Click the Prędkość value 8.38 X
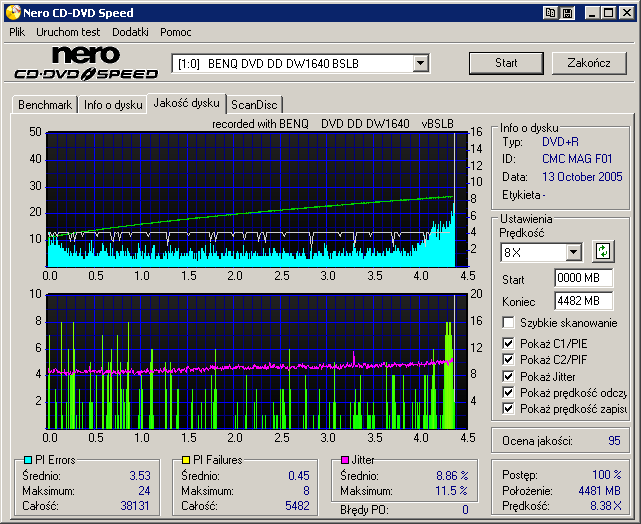This screenshot has height=524, width=641. pyautogui.click(x=605, y=506)
